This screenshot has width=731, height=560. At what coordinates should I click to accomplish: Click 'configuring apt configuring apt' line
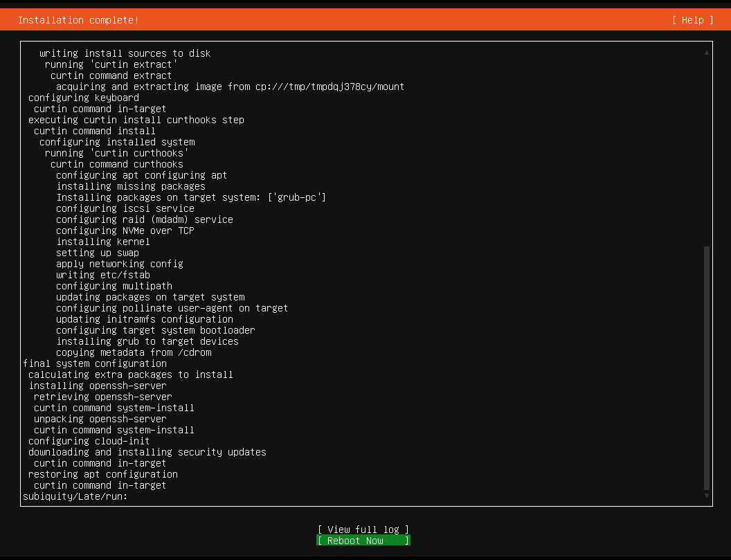coord(142,175)
